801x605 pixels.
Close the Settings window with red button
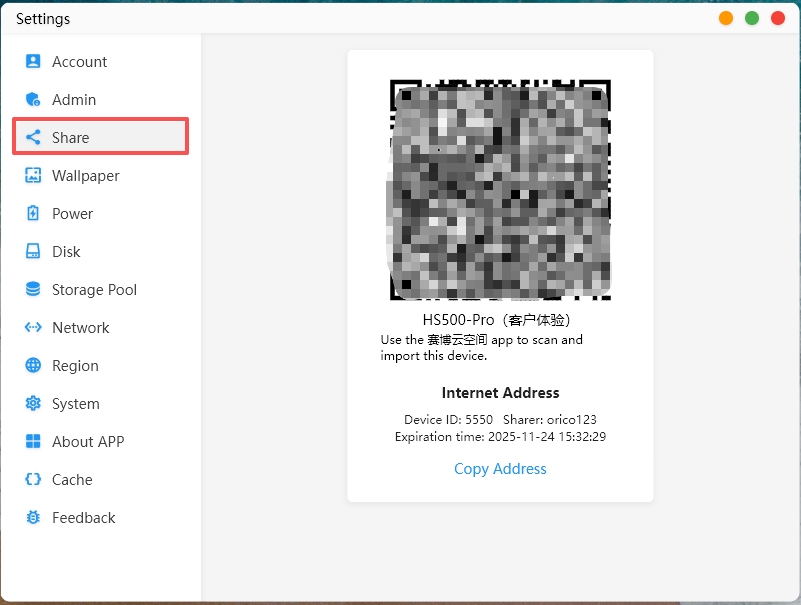(x=778, y=18)
